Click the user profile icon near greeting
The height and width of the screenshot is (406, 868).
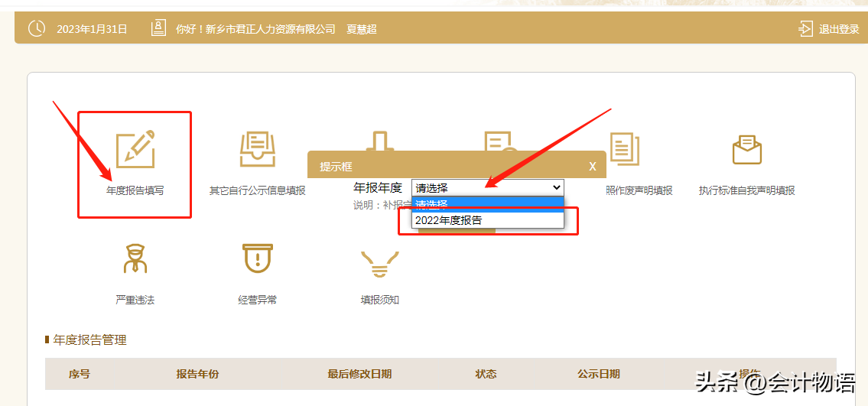158,28
